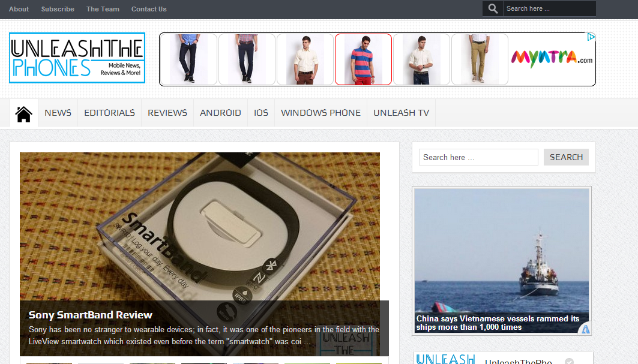Image resolution: width=638 pixels, height=364 pixels.
Task: Open the UnleashThePhones site logo
Action: [x=77, y=58]
